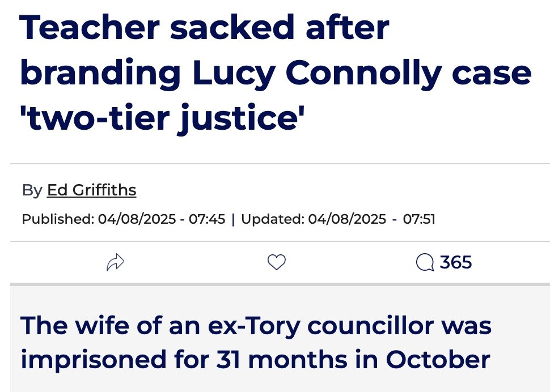Click the 365 comment count
The image size is (550, 392).
pos(456,262)
